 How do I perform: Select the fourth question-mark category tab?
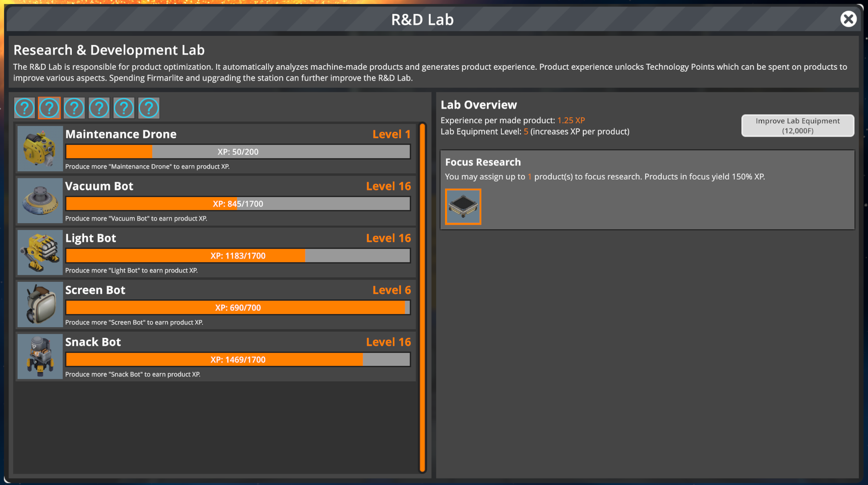click(x=99, y=108)
